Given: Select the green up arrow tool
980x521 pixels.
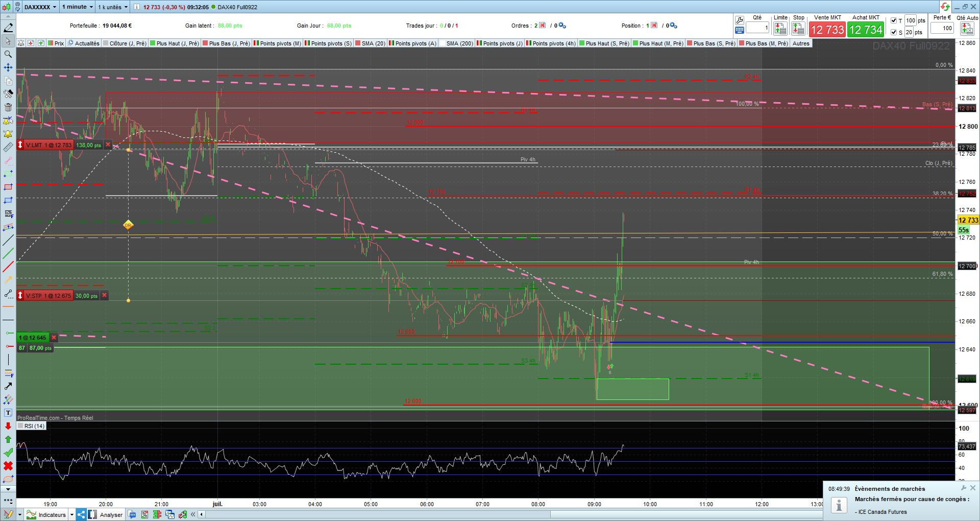Looking at the screenshot, I should click(x=8, y=439).
